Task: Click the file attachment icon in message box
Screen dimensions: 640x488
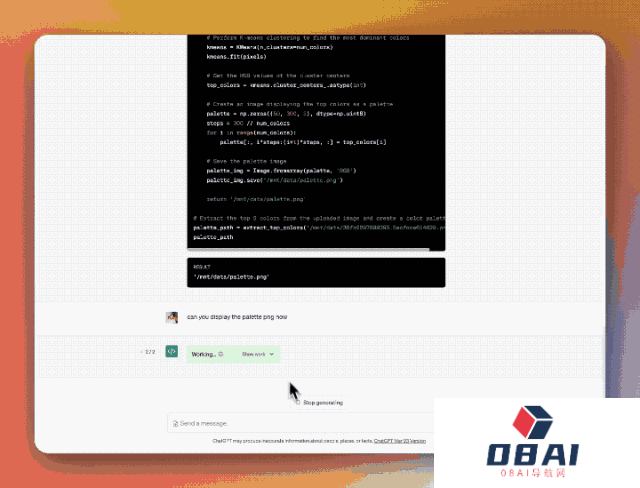Action: [x=175, y=424]
